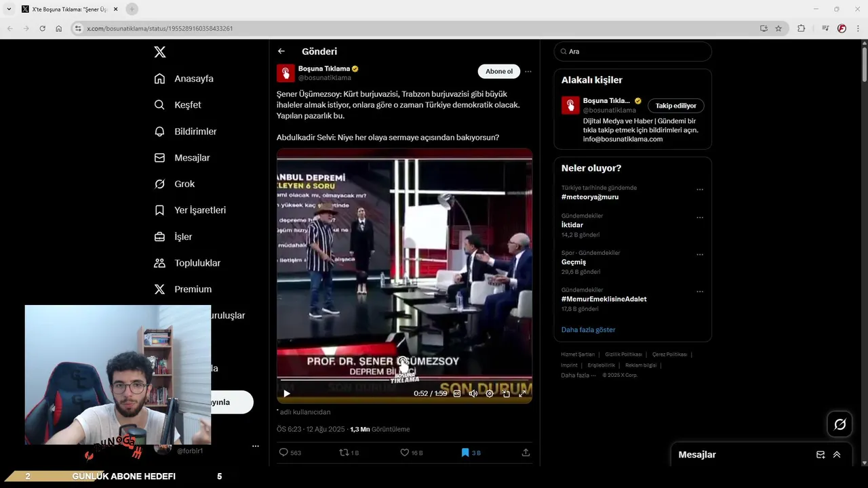Open Topluluklar communities
Screen dimensions: 868x488
(187, 263)
